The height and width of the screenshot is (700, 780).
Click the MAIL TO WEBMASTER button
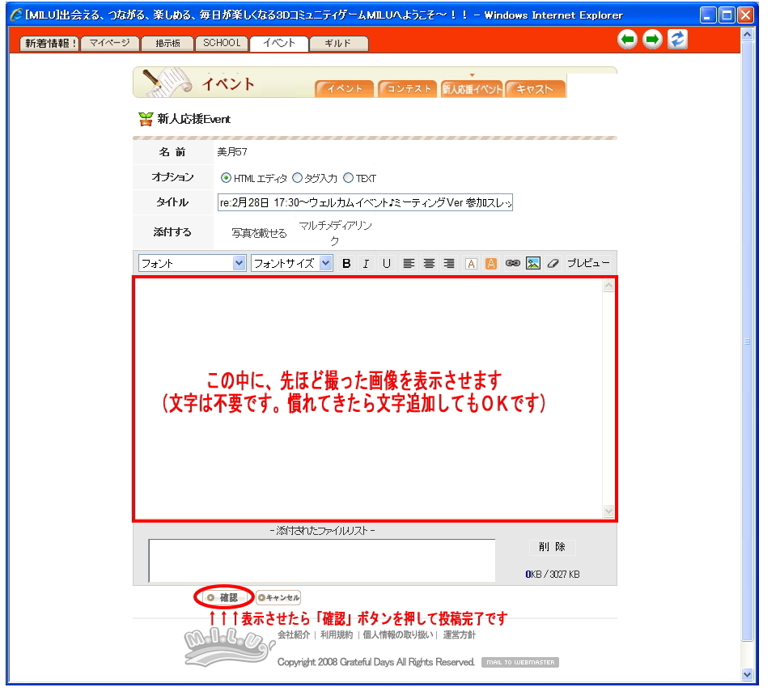(520, 662)
